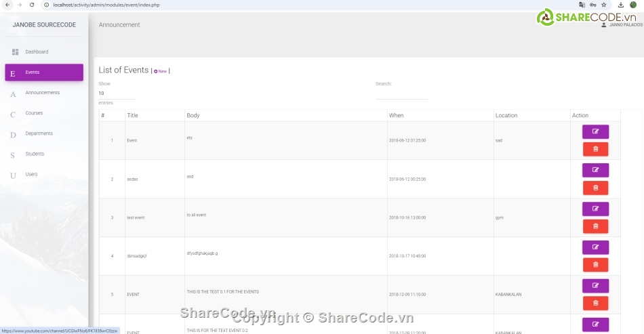Viewport: 644px width, 334px height.
Task: Go to Announcements in the sidebar
Action: pos(43,93)
